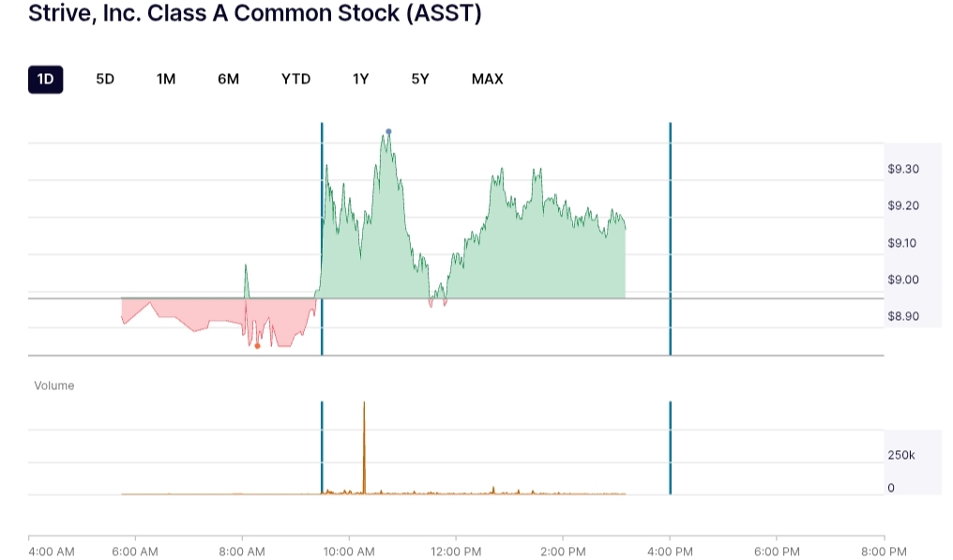The image size is (953, 560).
Task: View the 5Y price chart
Action: 419,79
